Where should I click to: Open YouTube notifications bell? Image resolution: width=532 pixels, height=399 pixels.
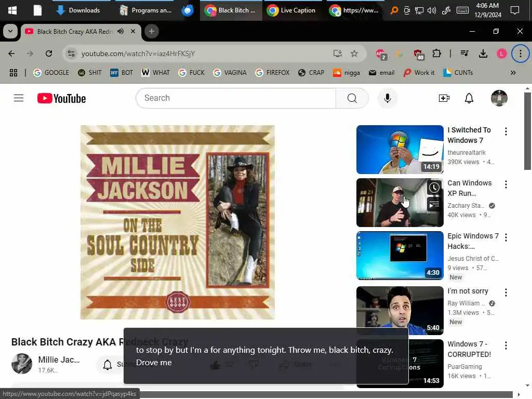point(469,98)
